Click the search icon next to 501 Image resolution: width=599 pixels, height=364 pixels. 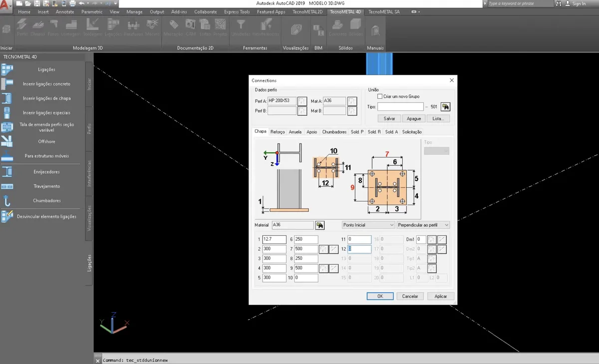(445, 106)
